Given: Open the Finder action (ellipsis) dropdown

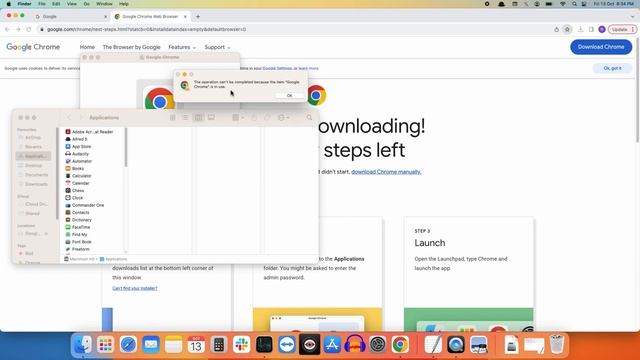Looking at the screenshot, I should (x=283, y=118).
